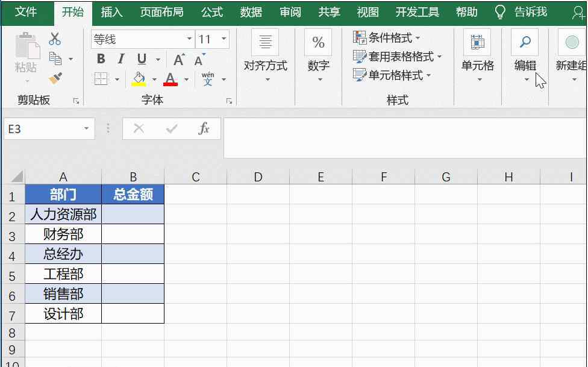Open the 公式 ribbon tab
Screen dimensions: 588x367
(x=211, y=12)
